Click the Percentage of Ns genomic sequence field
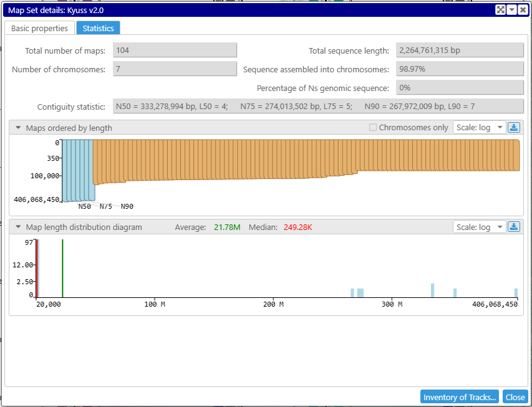 click(x=460, y=87)
